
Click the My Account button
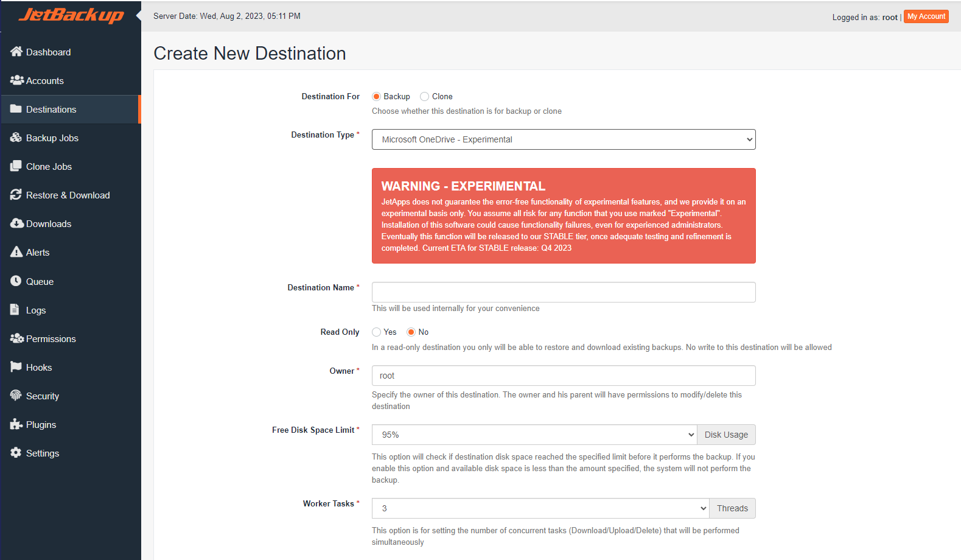926,16
